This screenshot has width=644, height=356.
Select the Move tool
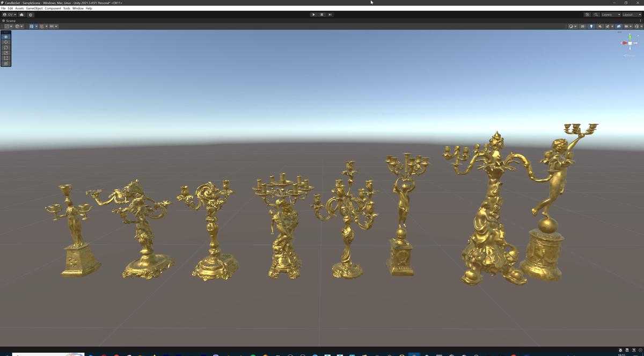click(x=6, y=42)
